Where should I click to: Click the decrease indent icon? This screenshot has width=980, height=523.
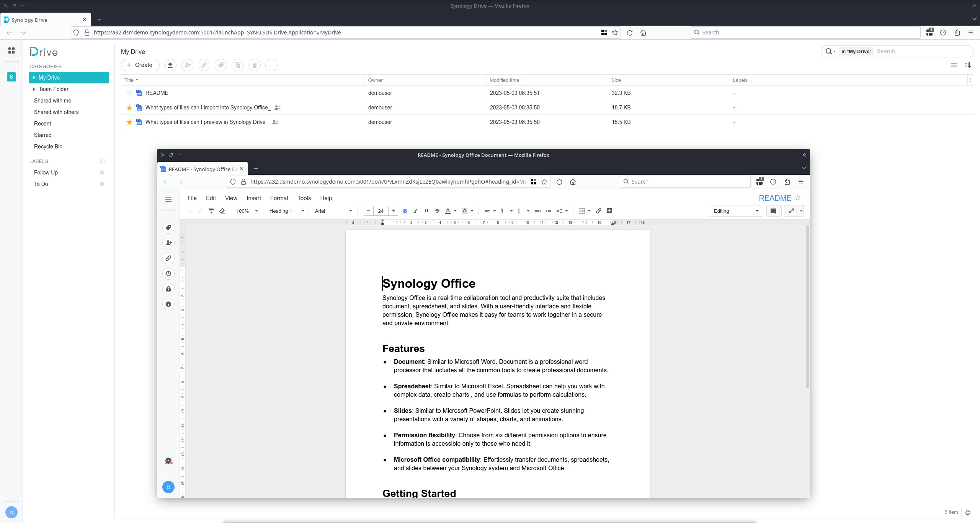pos(538,211)
